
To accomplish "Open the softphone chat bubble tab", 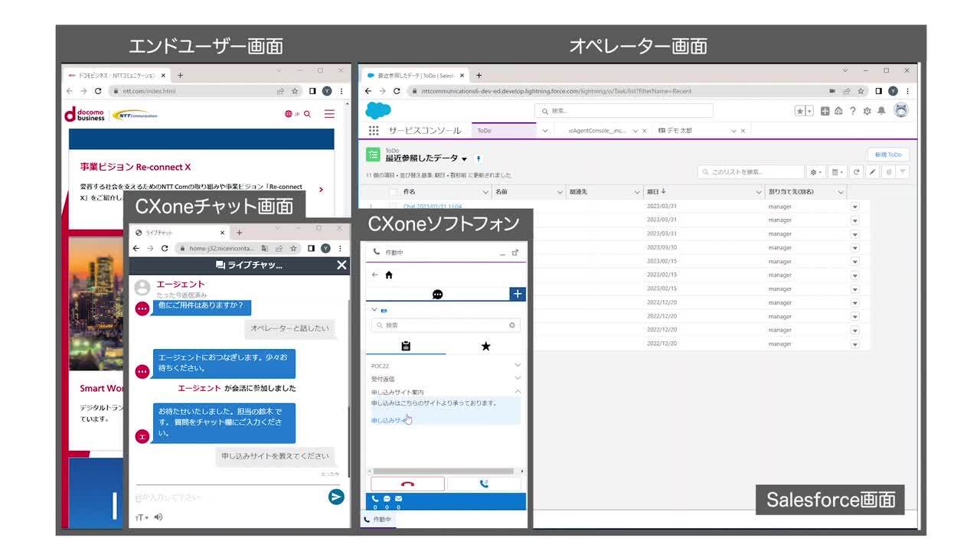I will [438, 294].
